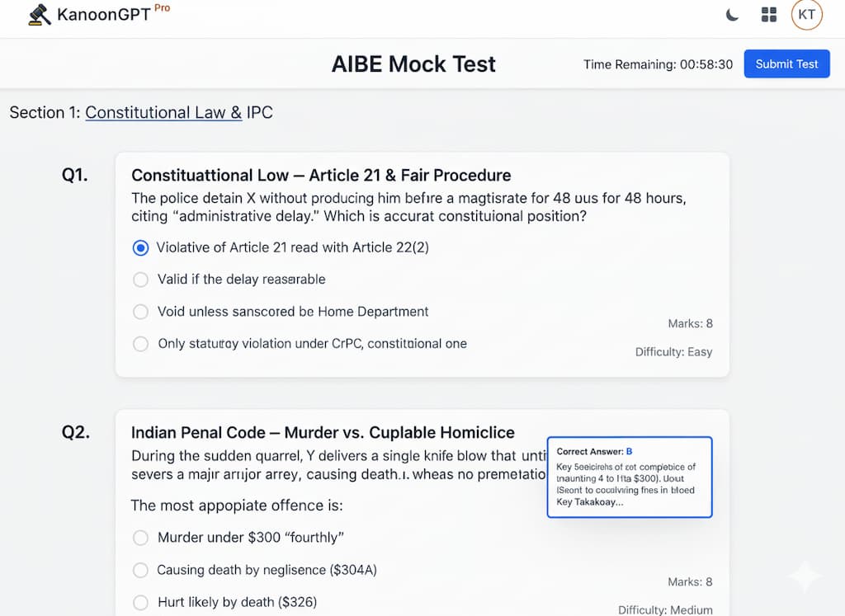
Task: Open the Constitutional Law section link
Action: pos(163,112)
